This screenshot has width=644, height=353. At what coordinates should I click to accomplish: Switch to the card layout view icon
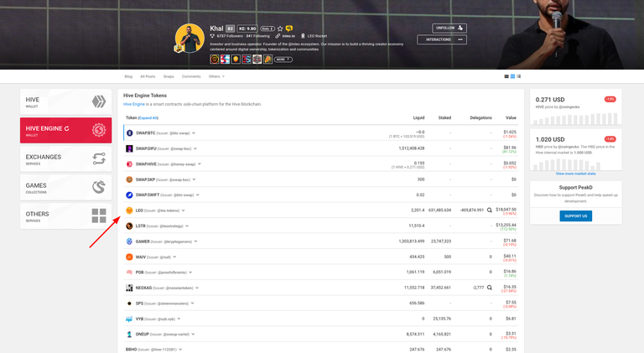click(506, 76)
